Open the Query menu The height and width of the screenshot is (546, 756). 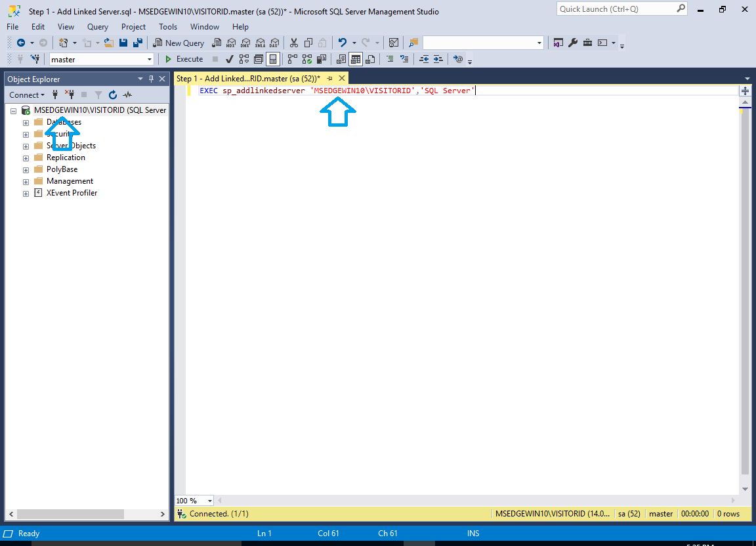(x=98, y=27)
